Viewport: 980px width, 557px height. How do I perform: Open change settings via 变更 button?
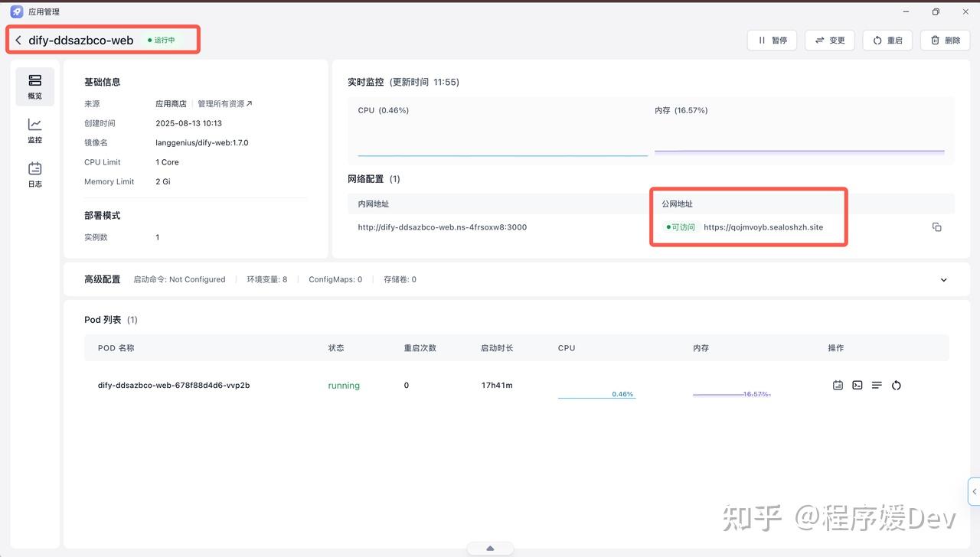(x=829, y=40)
